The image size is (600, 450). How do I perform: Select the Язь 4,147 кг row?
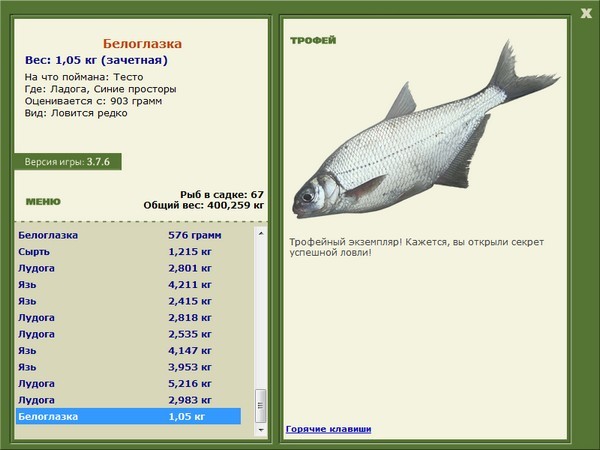(128, 350)
